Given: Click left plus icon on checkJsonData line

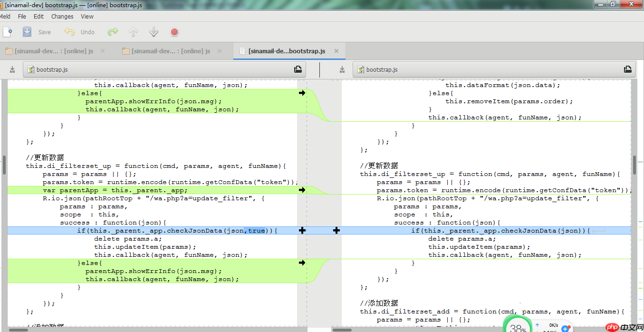Looking at the screenshot, I should click(302, 231).
